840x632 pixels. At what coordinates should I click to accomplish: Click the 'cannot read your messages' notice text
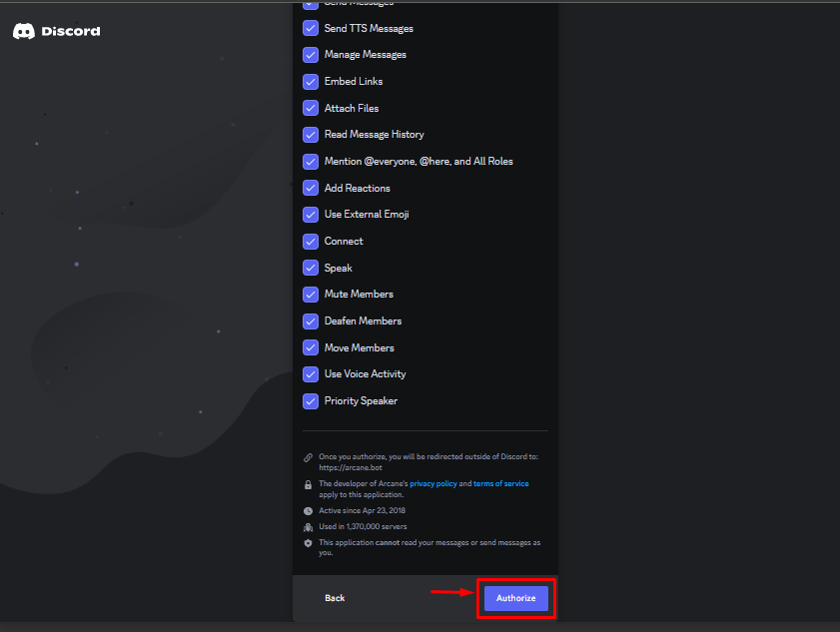[429, 547]
